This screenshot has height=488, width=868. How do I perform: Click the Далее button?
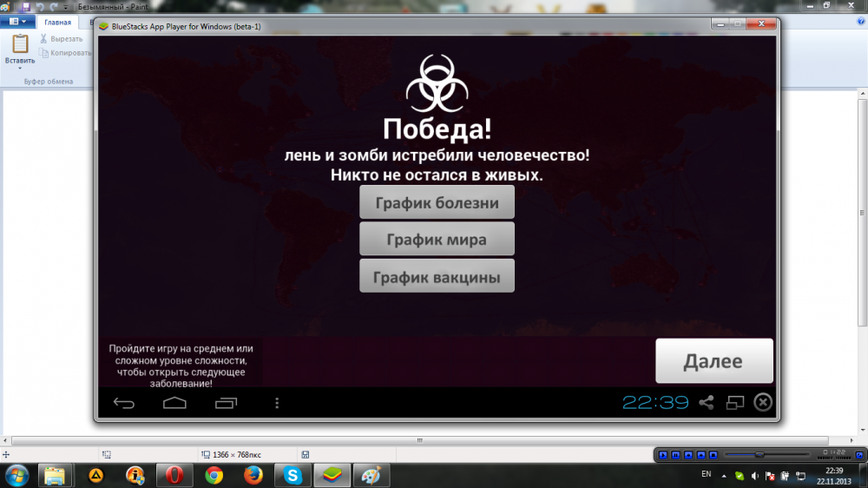coord(714,360)
